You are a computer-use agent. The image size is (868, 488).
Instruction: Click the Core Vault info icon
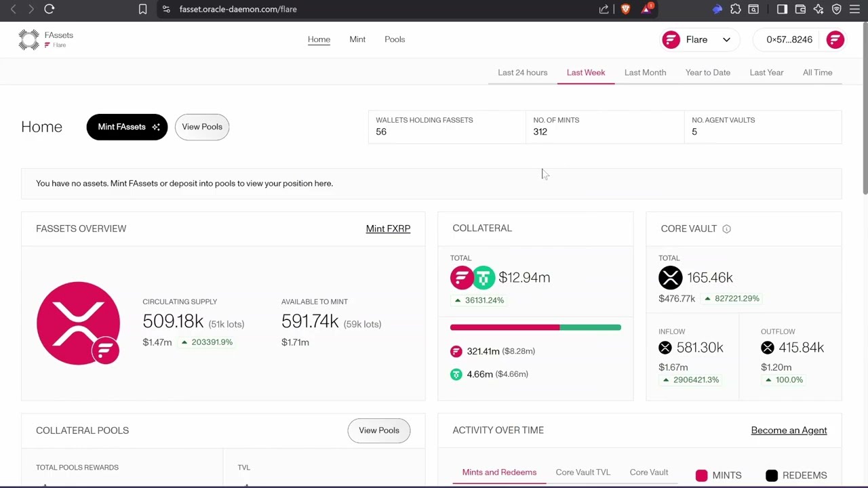[726, 228]
